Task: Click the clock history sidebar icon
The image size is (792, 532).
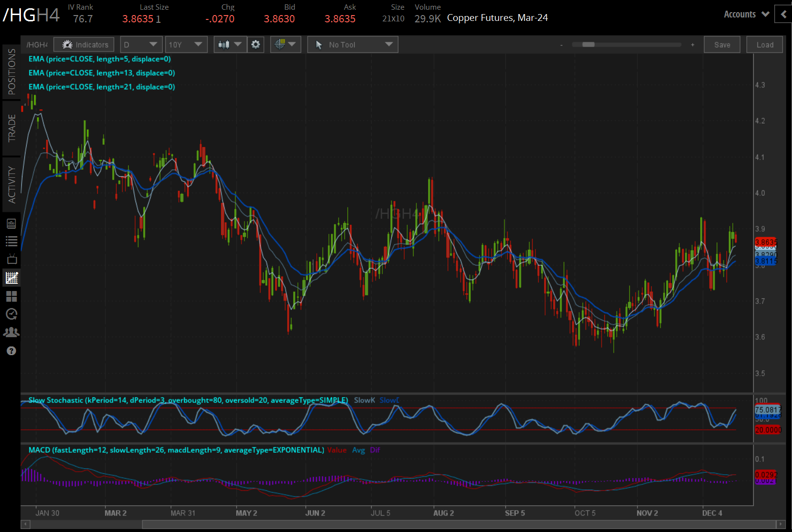Action: click(12, 314)
